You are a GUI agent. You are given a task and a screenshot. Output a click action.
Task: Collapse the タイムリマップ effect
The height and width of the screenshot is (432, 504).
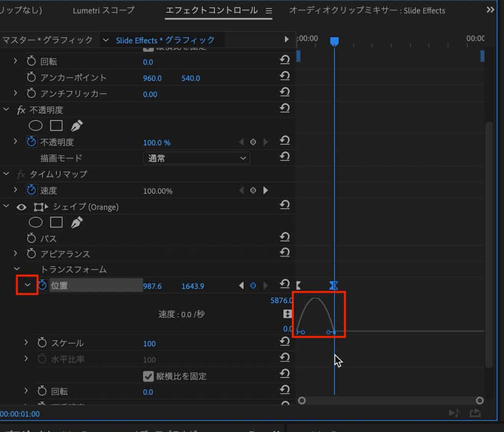click(x=6, y=174)
